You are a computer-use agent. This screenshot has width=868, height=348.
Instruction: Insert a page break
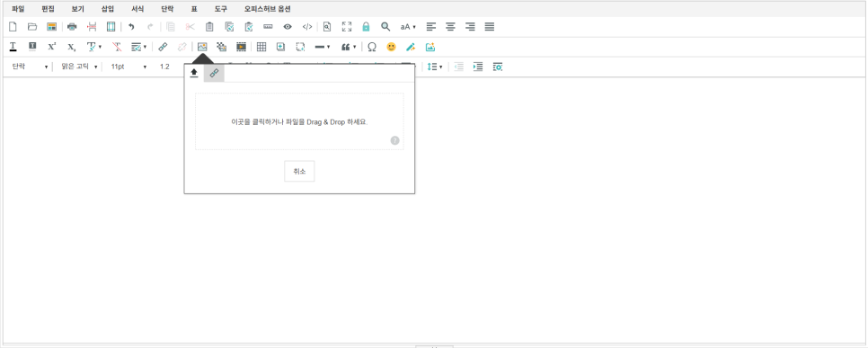tap(92, 27)
